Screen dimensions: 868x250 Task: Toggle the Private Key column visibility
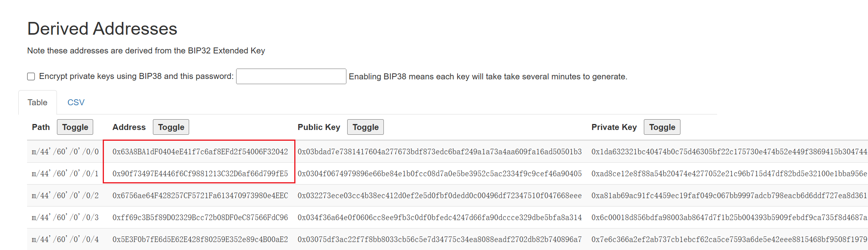tap(662, 127)
